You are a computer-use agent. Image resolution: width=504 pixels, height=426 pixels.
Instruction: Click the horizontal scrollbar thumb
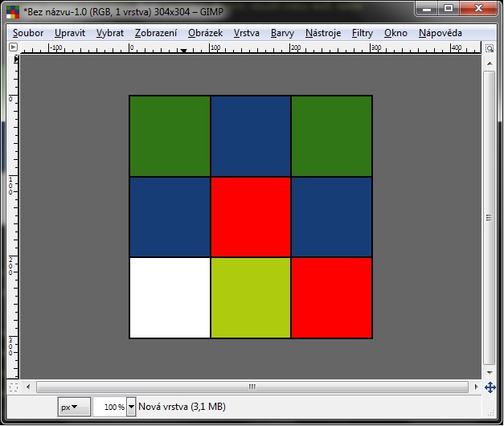(x=252, y=387)
